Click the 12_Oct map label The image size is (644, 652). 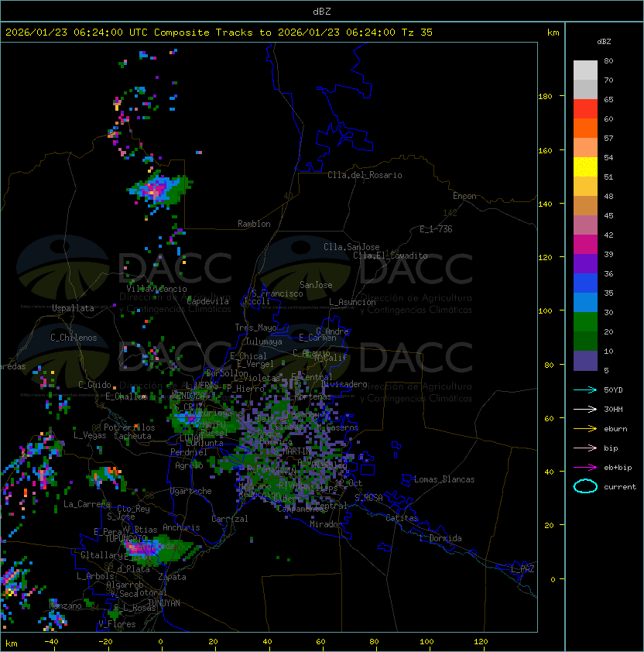(x=348, y=483)
